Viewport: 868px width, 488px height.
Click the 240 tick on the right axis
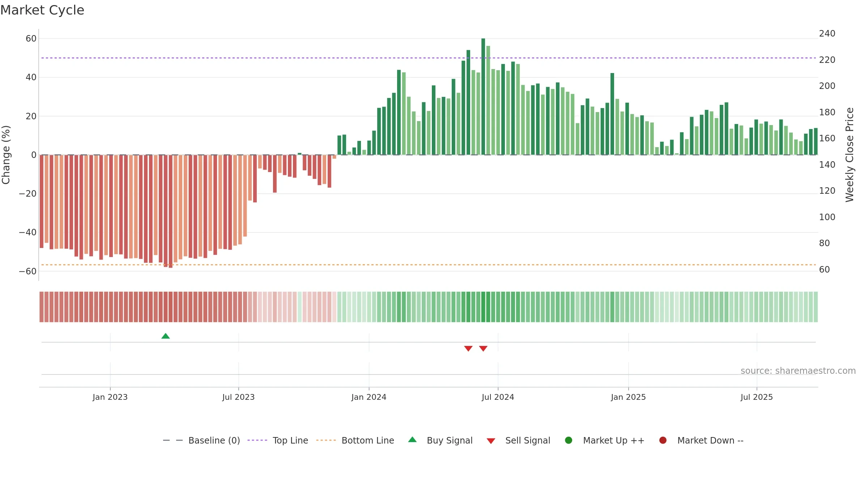coord(827,34)
